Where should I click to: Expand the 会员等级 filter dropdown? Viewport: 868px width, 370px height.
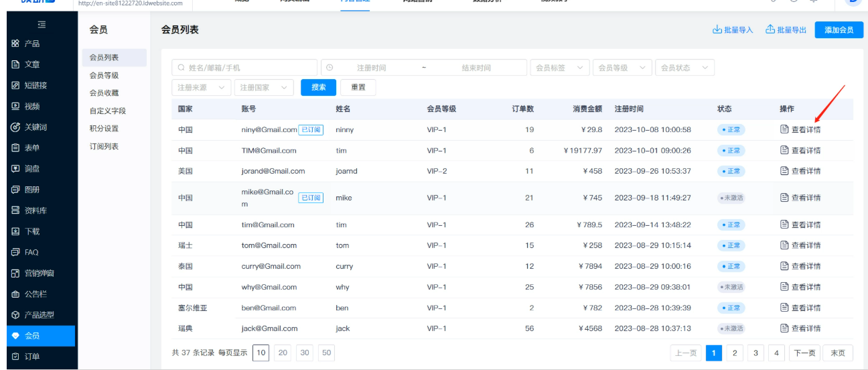pyautogui.click(x=622, y=68)
